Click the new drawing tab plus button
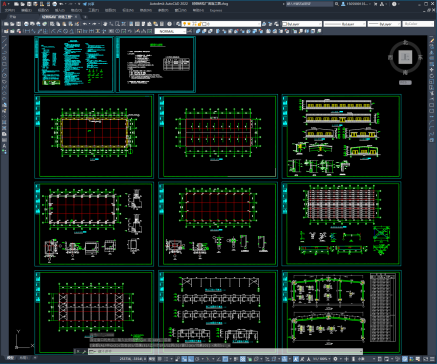The image size is (437, 364). [x=85, y=17]
